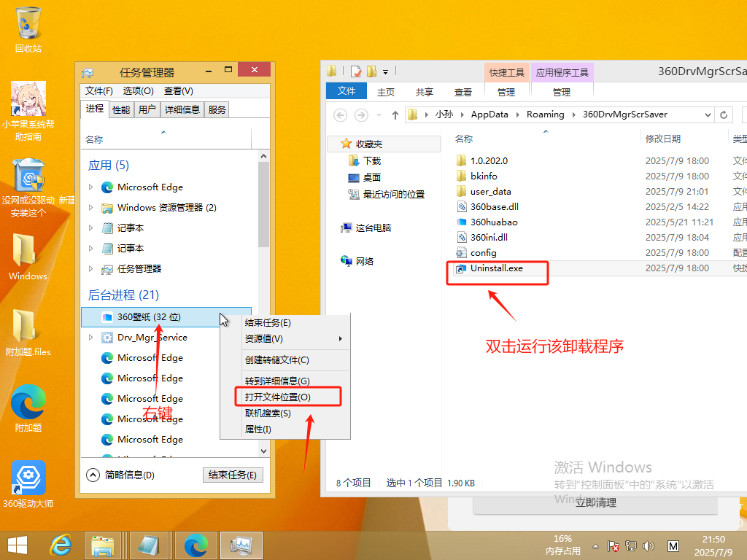Viewport: 747px width, 560px height.
Task: Expand the Windows 资源管理器 (2) group
Action: (x=90, y=208)
